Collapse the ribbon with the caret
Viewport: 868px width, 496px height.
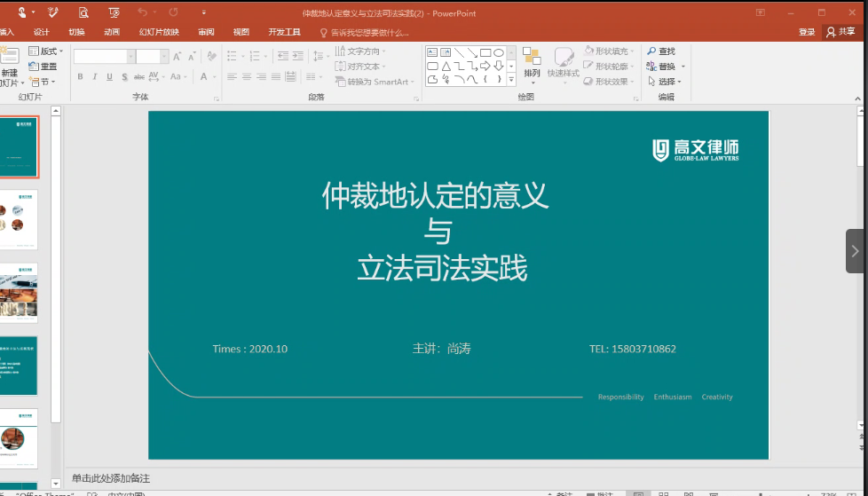click(x=858, y=98)
